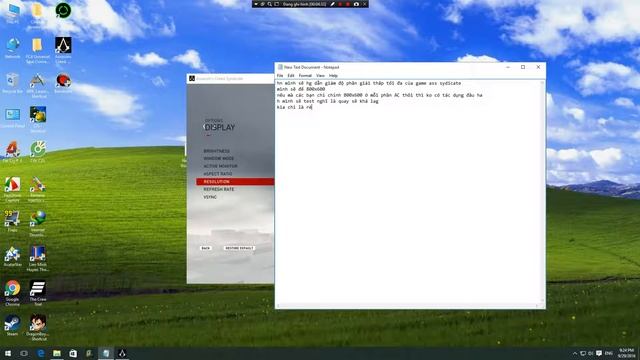The image size is (640, 360).
Task: Click the camera snapshot icon on recorder bar
Action: 356,4
